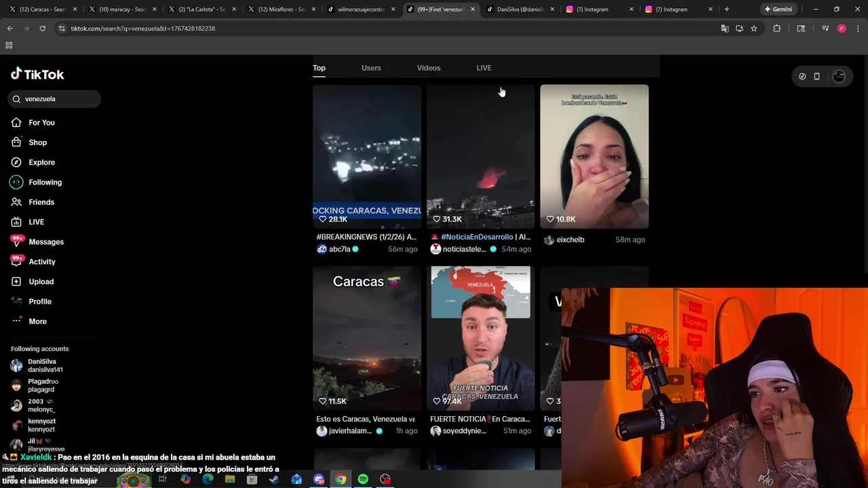Screen dimensions: 868x488
Task: Open the Chrome extensions puzzle icon
Action: (777, 28)
